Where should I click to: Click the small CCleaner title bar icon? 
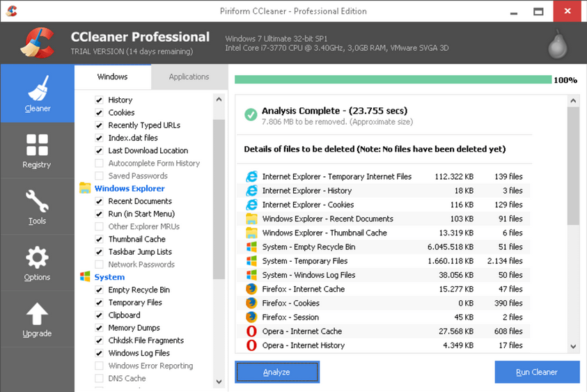click(x=12, y=11)
